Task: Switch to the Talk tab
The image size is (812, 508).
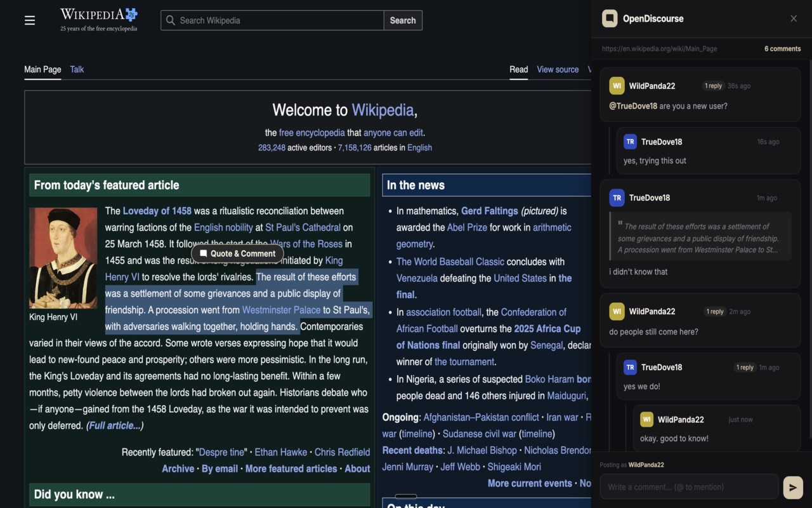Action: pos(77,69)
